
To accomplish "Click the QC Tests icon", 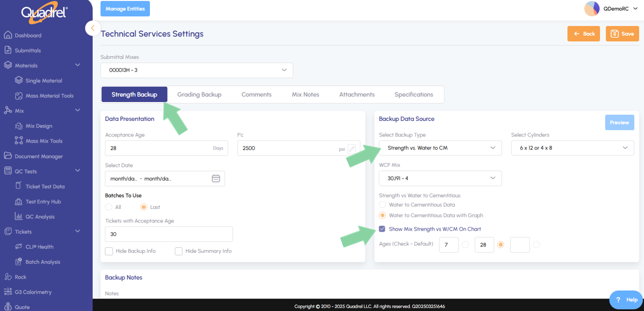I will coord(8,171).
